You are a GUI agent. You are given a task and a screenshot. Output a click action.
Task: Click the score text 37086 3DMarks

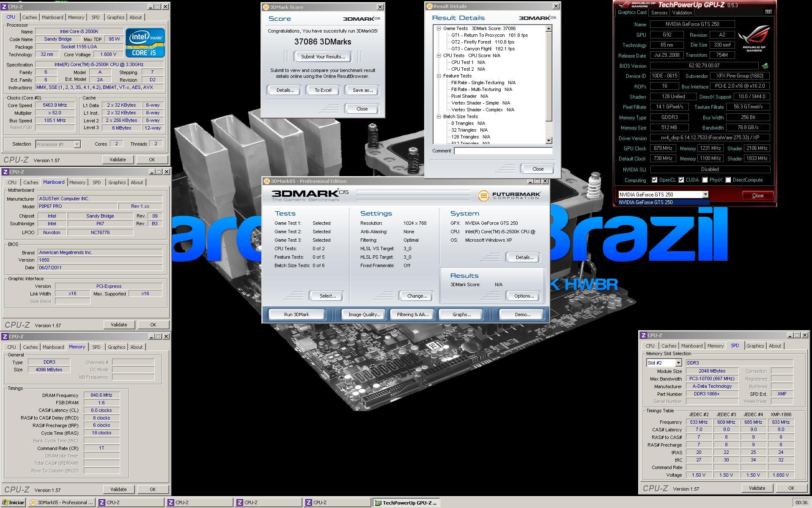[x=323, y=41]
